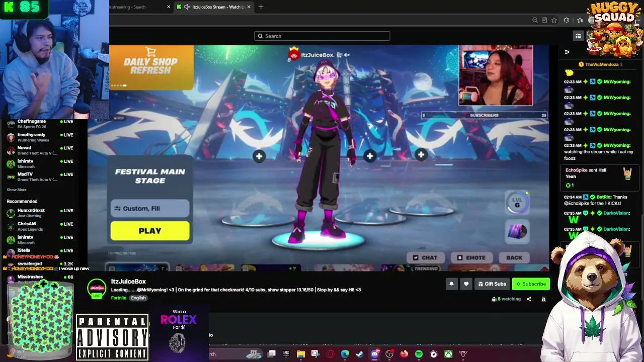Open iStella's recommended channel
644x362 pixels.
tap(40, 250)
